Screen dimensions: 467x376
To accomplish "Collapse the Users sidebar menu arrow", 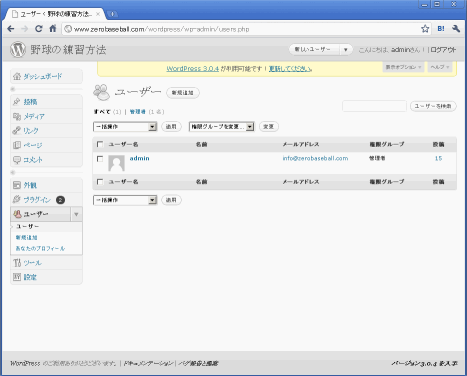I will pyautogui.click(x=76, y=214).
